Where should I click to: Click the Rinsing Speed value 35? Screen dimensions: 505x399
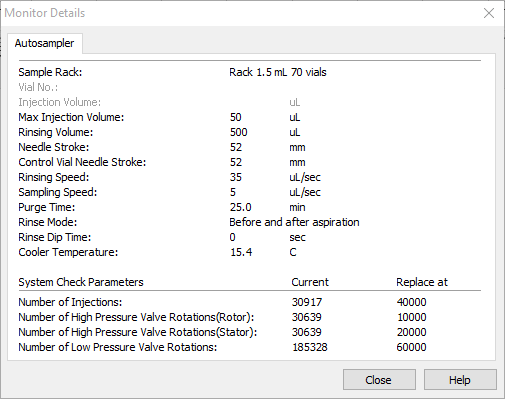tap(236, 177)
